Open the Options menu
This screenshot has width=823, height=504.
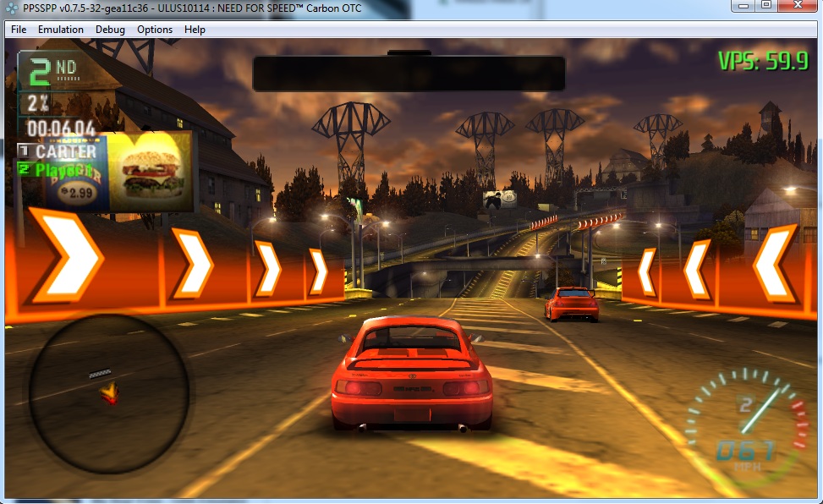pos(155,30)
